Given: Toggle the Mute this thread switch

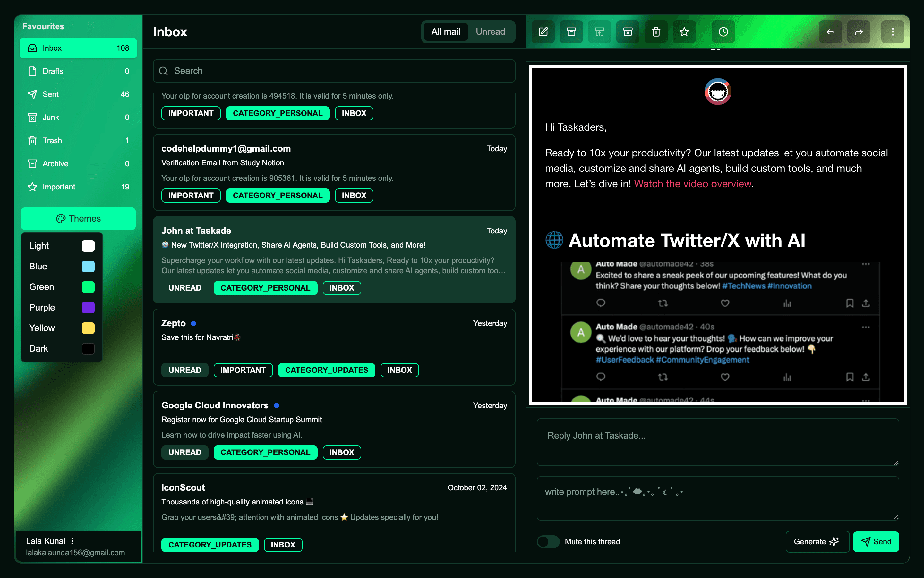Looking at the screenshot, I should pos(548,542).
